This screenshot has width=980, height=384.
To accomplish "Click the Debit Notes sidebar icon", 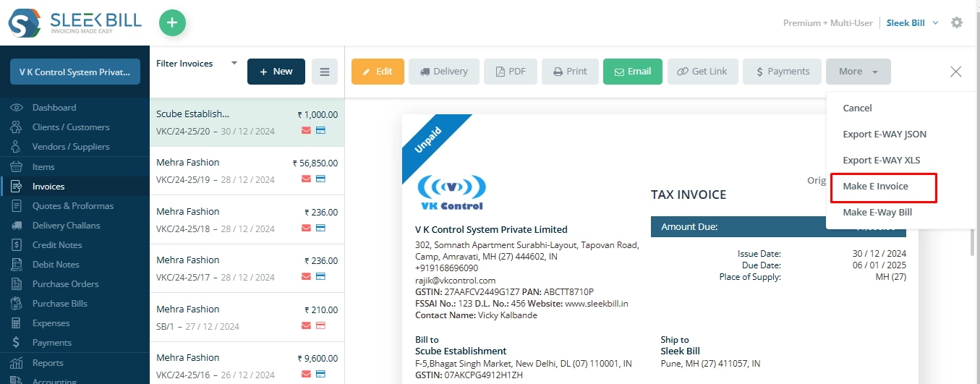I will point(17,265).
